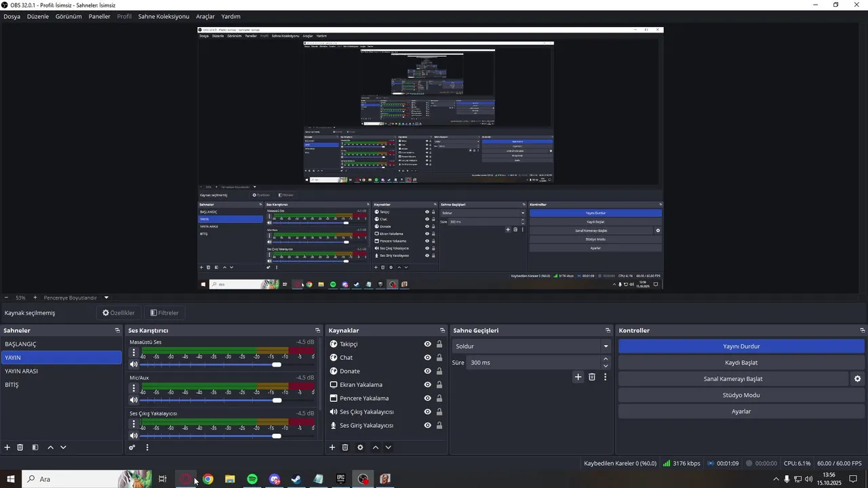Add a source with plus icon

(x=332, y=447)
